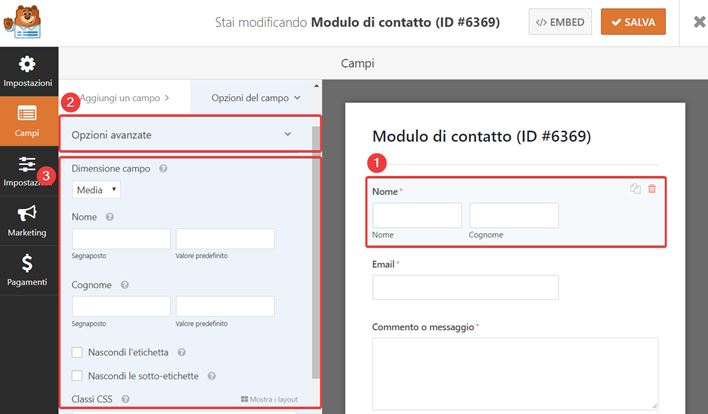The width and height of the screenshot is (708, 414).
Task: Click the SALVA button
Action: click(633, 22)
